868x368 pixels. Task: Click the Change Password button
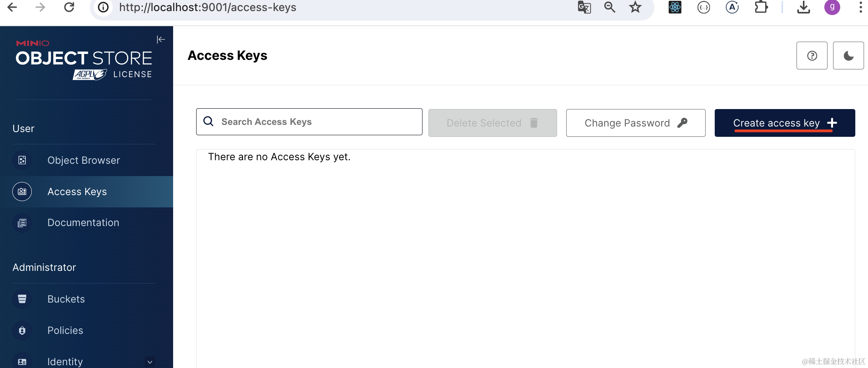coord(636,123)
